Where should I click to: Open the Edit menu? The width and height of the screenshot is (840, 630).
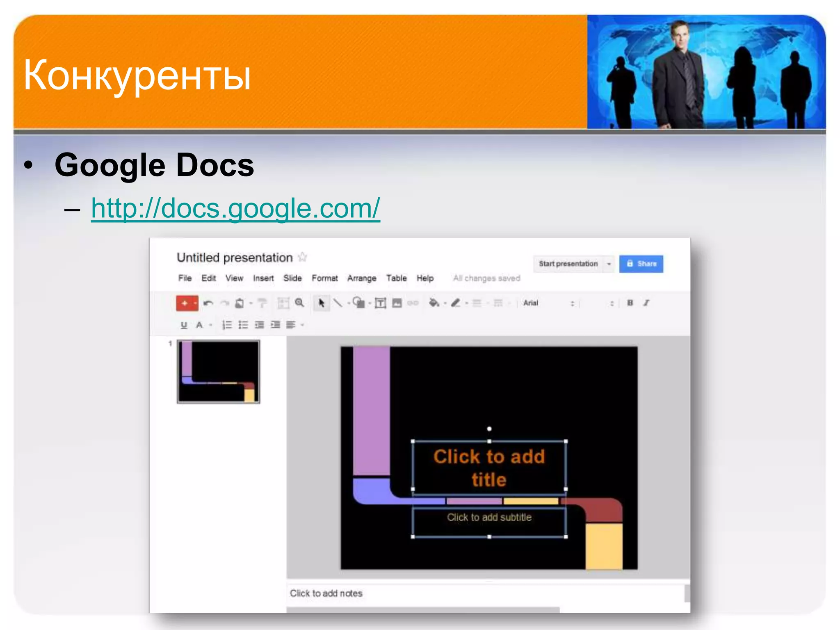(209, 278)
